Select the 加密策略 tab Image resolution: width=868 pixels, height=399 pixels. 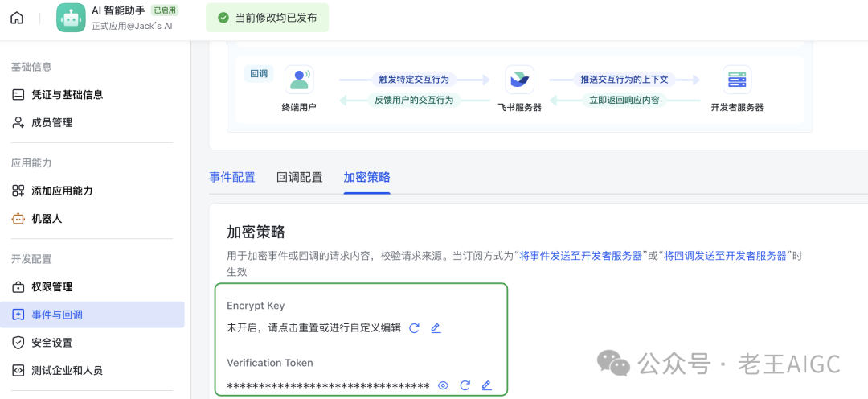point(367,177)
